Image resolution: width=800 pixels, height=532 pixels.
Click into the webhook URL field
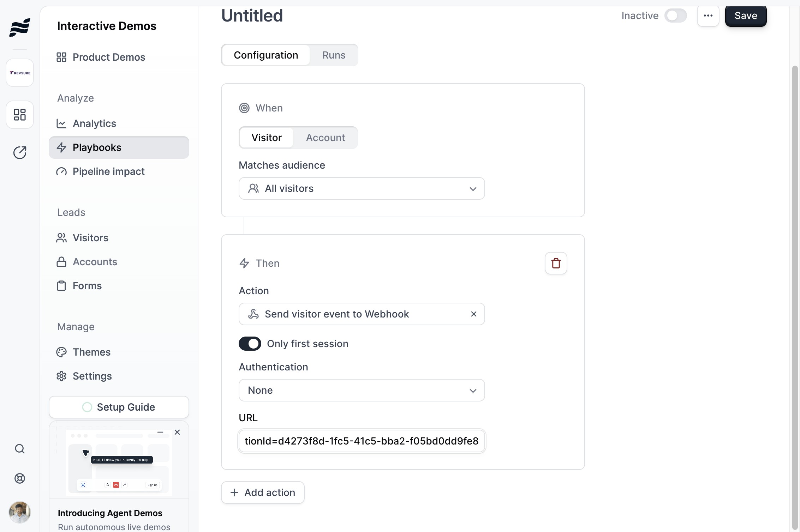362,441
